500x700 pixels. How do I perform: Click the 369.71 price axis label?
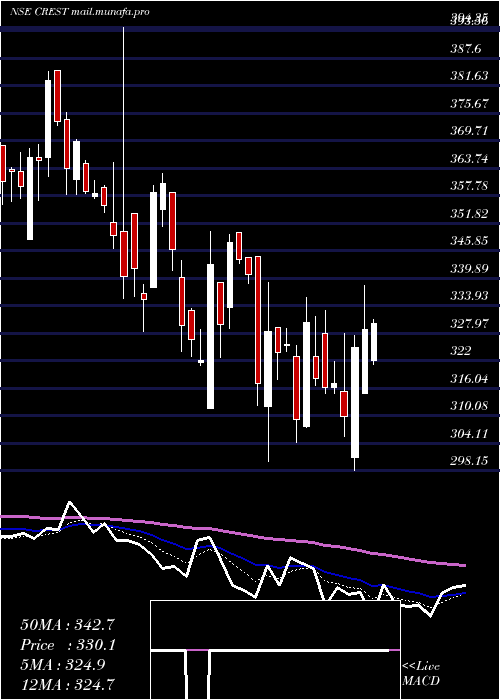(469, 131)
